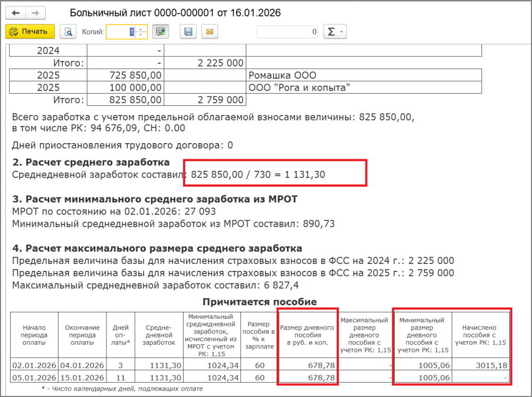Image resolution: width=532 pixels, height=397 pixels.
Task: Increase the copies count with up arrow
Action: click(141, 29)
